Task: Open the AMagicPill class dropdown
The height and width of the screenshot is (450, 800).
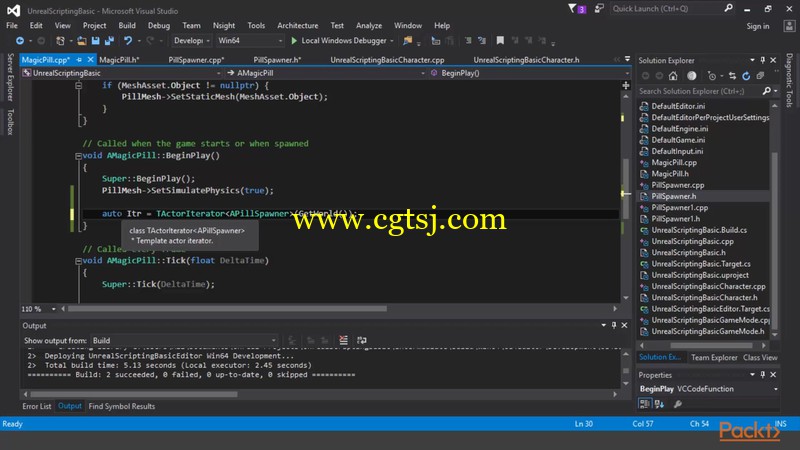Action: [325, 73]
